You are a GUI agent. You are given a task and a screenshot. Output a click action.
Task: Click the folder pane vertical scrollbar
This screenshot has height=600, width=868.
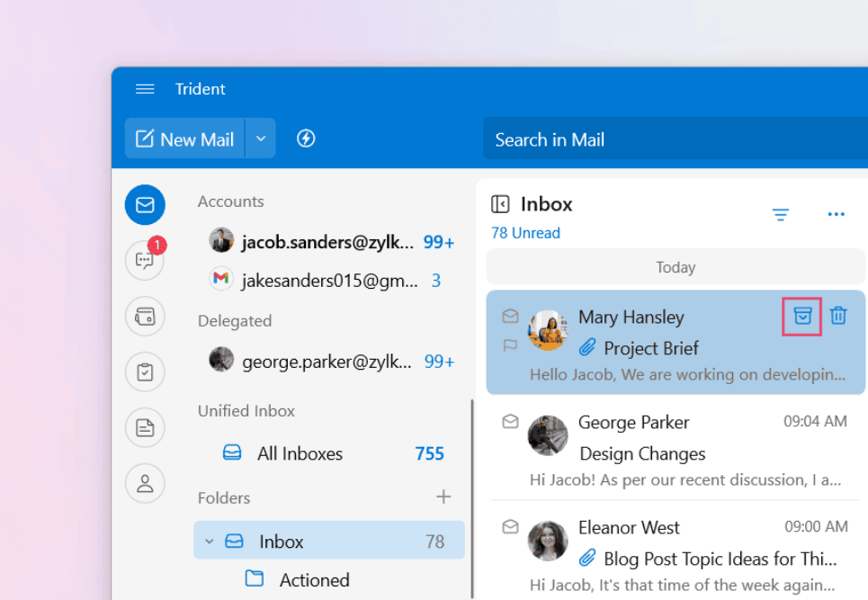tap(471, 498)
